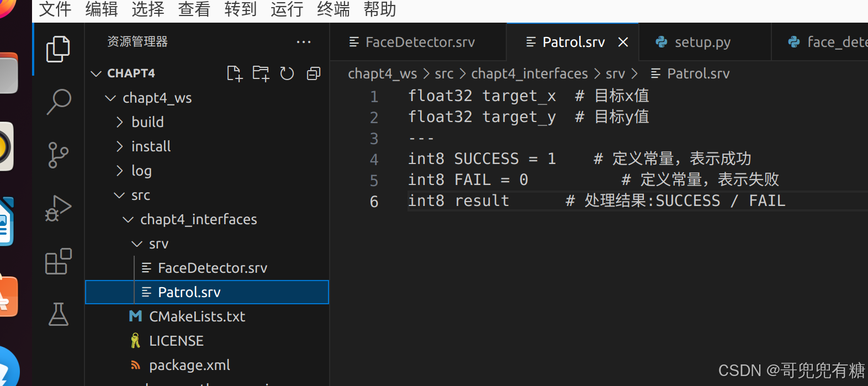This screenshot has height=386, width=868.
Task: Open CMakeLists.txt from the Explorer
Action: [197, 316]
